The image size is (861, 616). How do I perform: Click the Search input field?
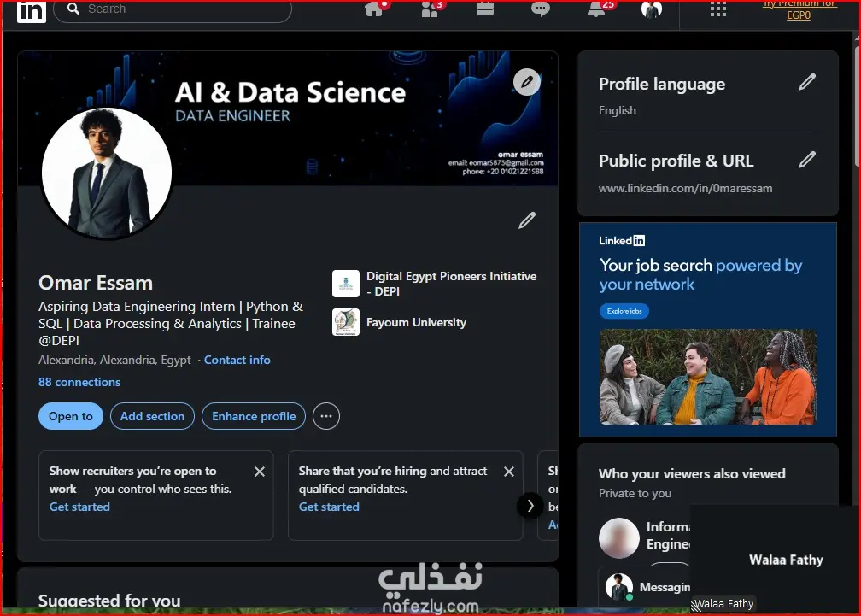click(x=173, y=10)
